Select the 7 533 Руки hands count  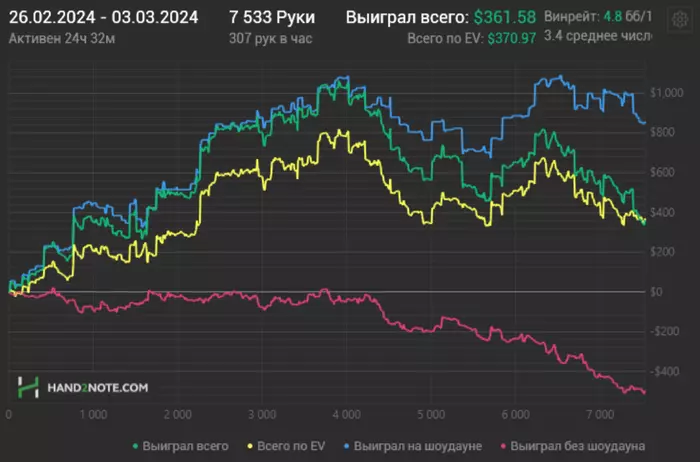pyautogui.click(x=272, y=18)
